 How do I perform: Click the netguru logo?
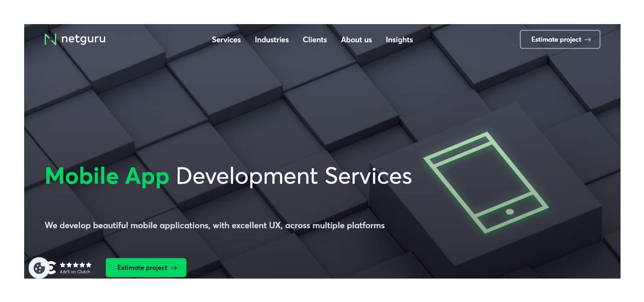coord(75,39)
